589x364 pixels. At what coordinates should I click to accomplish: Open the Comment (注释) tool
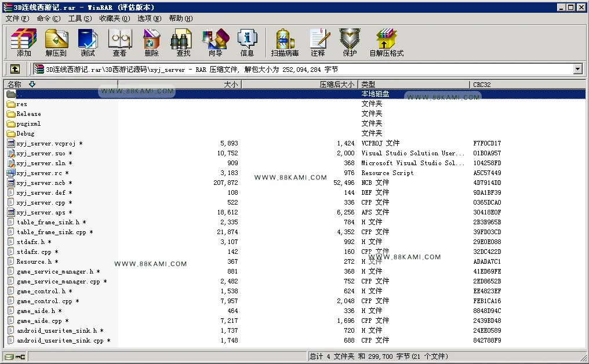click(318, 42)
